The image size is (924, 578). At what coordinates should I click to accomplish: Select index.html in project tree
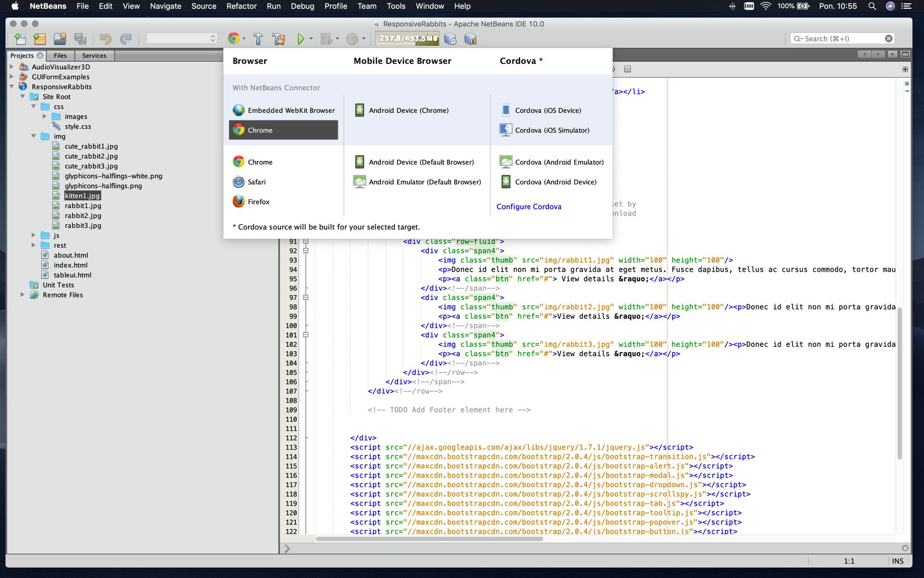70,265
